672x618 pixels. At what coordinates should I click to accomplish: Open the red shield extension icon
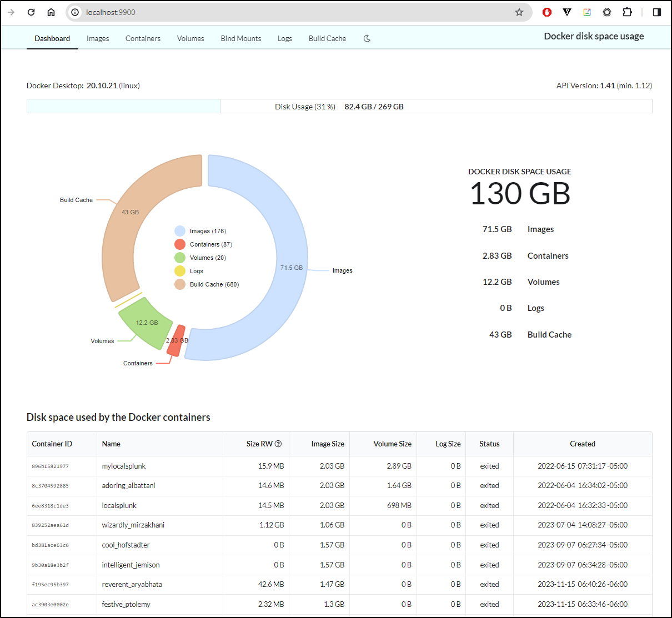[x=547, y=12]
